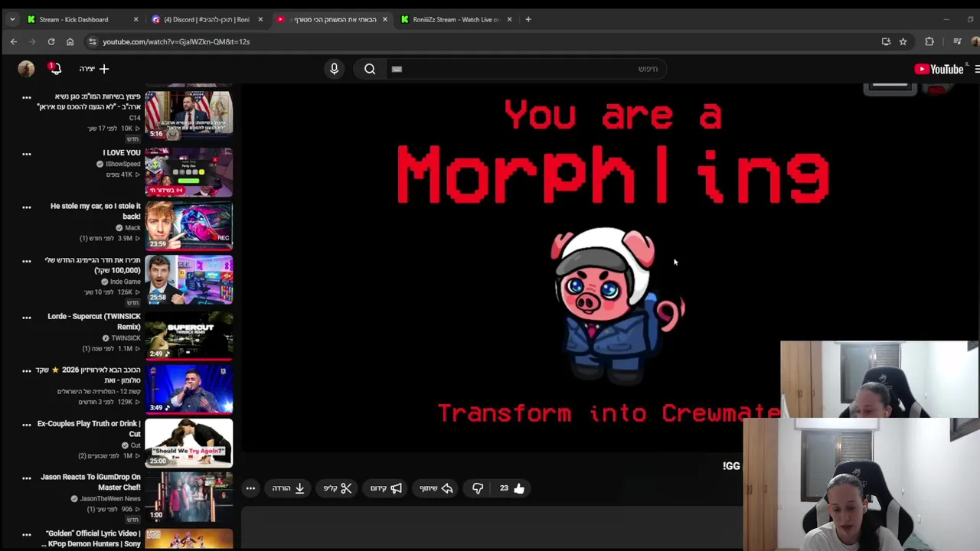980x551 pixels.
Task: Open Golden Official Lyric Video title
Action: coord(93,539)
